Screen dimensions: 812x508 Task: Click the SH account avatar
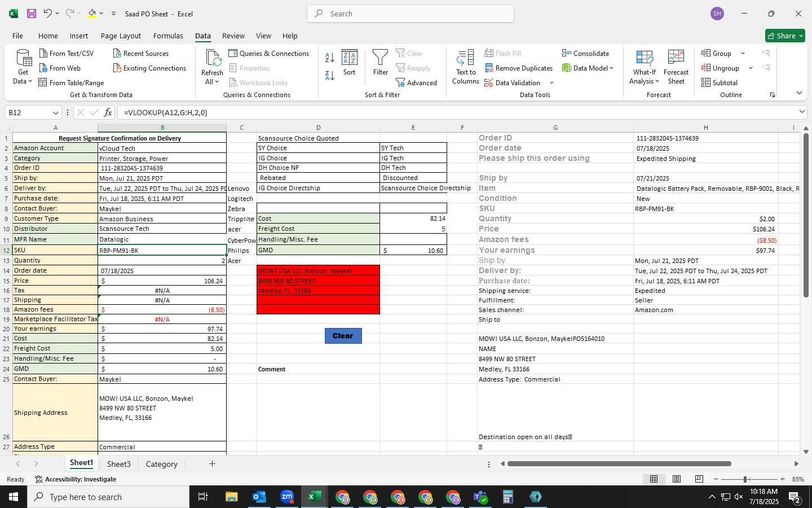click(x=717, y=14)
